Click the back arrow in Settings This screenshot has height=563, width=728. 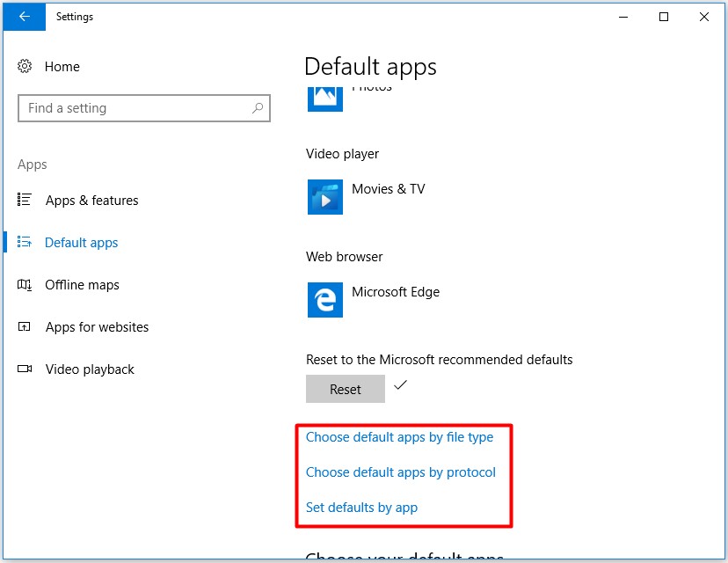[24, 16]
